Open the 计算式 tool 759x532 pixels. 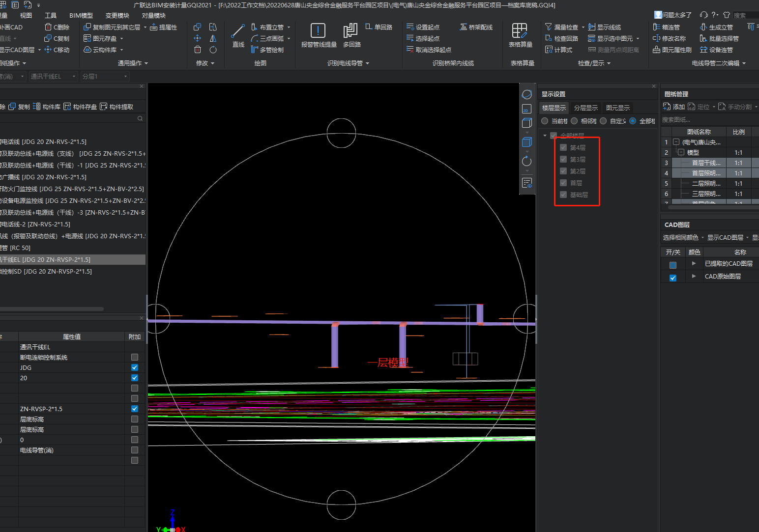[x=558, y=50]
